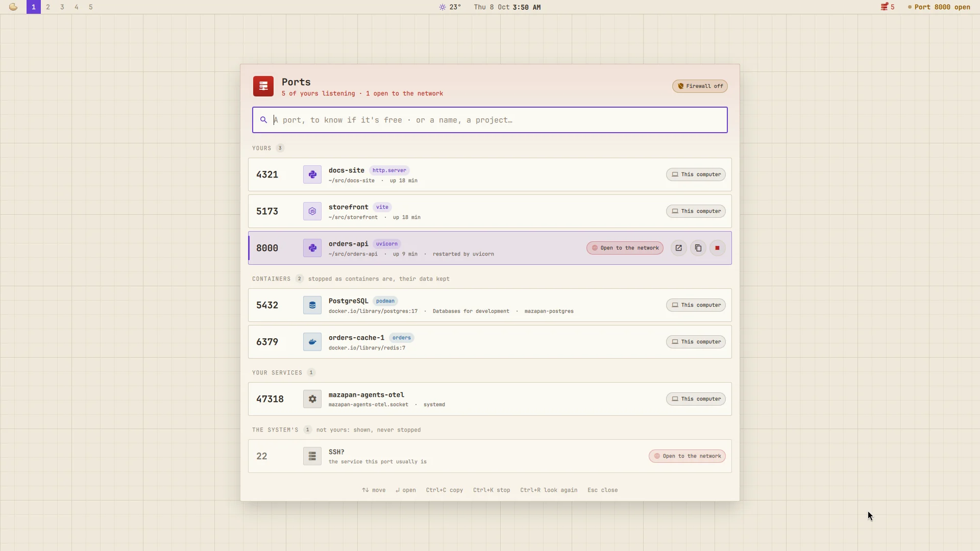The image size is (980, 551).
Task: Click the Esc close hint
Action: tap(602, 490)
